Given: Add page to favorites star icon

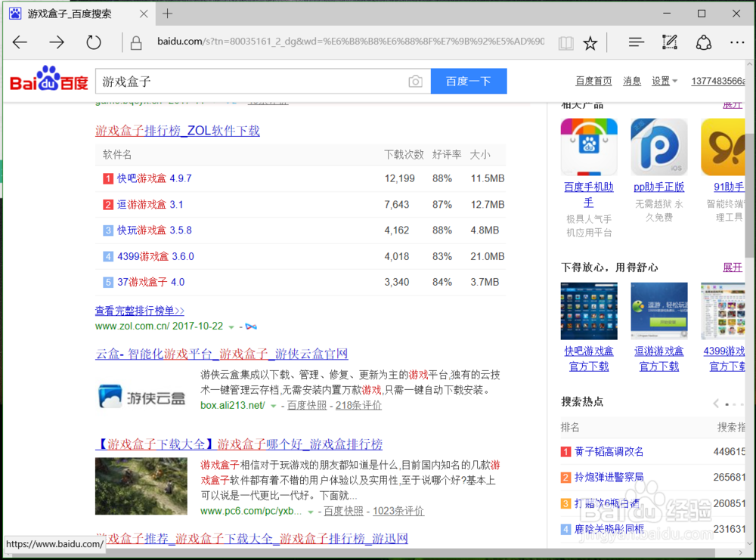Looking at the screenshot, I should tap(590, 43).
